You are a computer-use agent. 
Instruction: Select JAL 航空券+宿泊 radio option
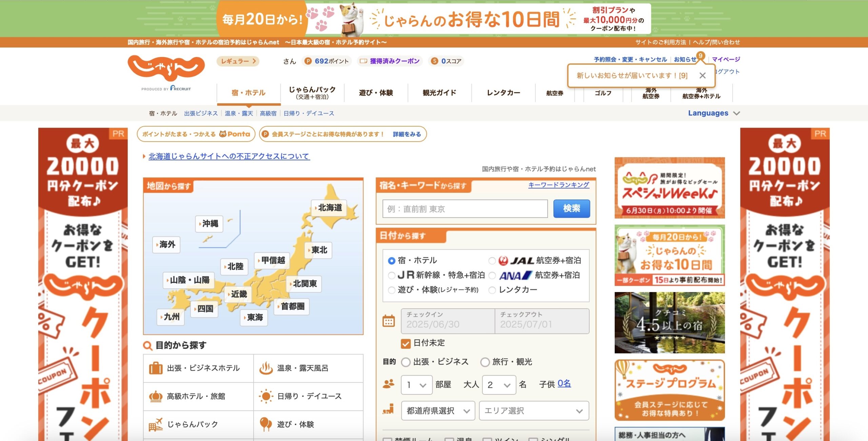point(492,261)
